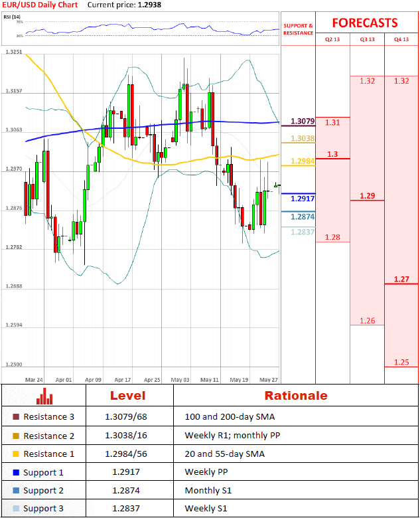Select the Q2 13 forecast column header
Image resolution: width=420 pixels, height=518 pixels.
332,40
